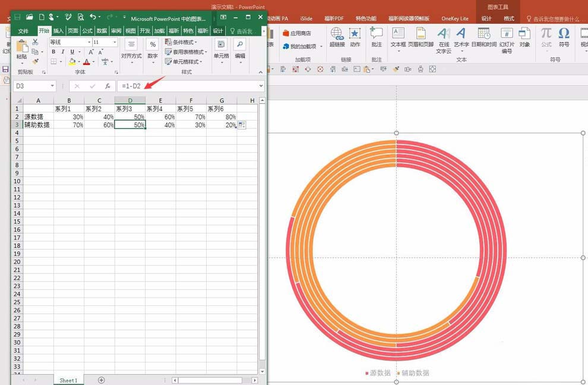Switch to Excel 数据 data tab

pyautogui.click(x=102, y=31)
